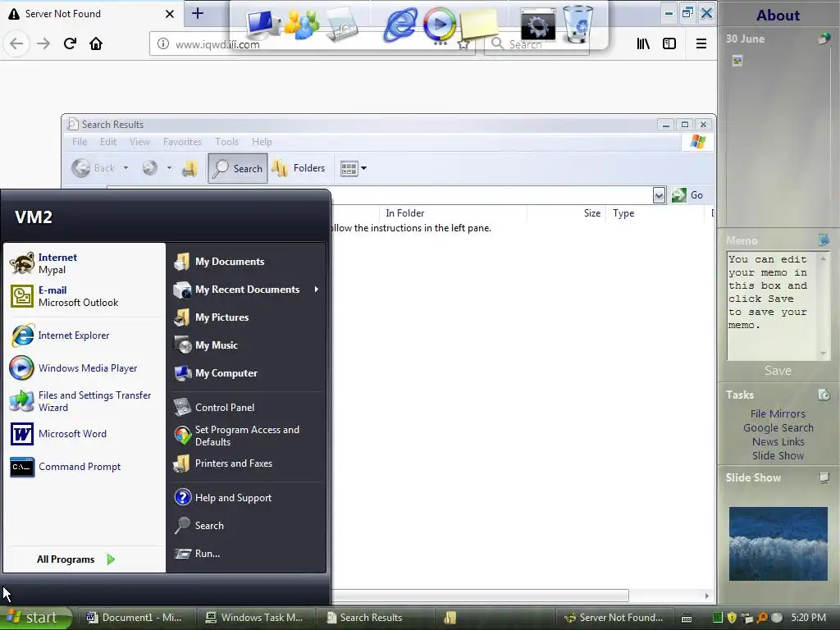Toggle Folders pane in Search Results toolbar
The height and width of the screenshot is (630, 840).
[x=299, y=168]
